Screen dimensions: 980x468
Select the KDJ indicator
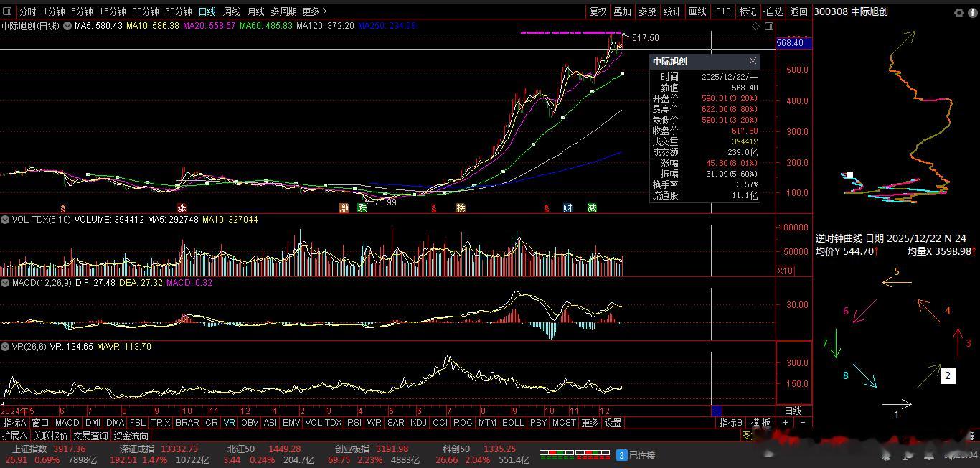pyautogui.click(x=418, y=423)
